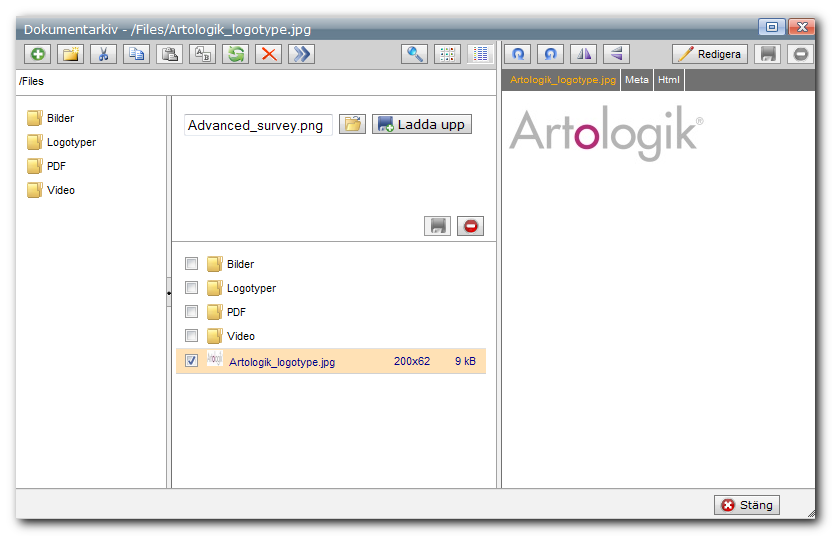Open PDF folder in the left tree

tap(47, 166)
